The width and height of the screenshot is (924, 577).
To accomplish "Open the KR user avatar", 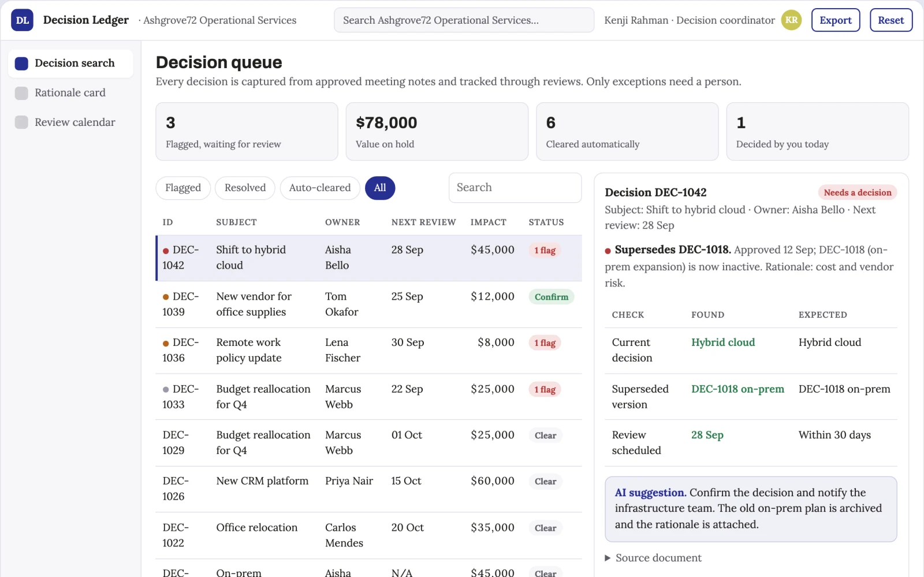I will (x=791, y=20).
